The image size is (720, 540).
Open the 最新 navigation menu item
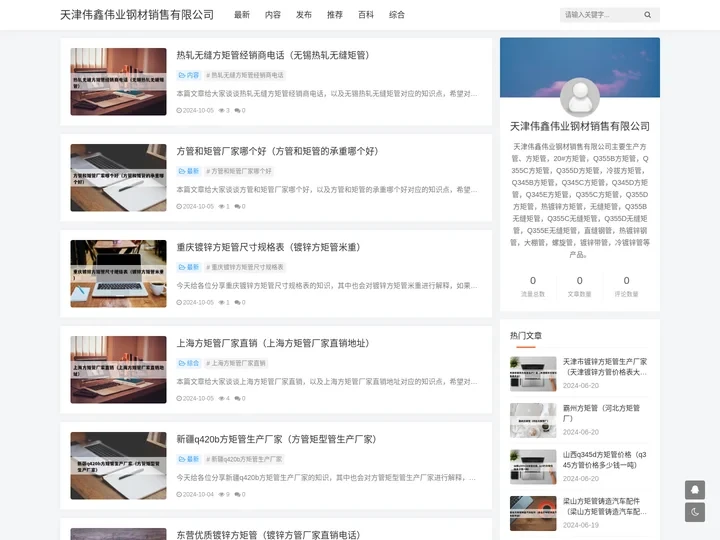(242, 15)
